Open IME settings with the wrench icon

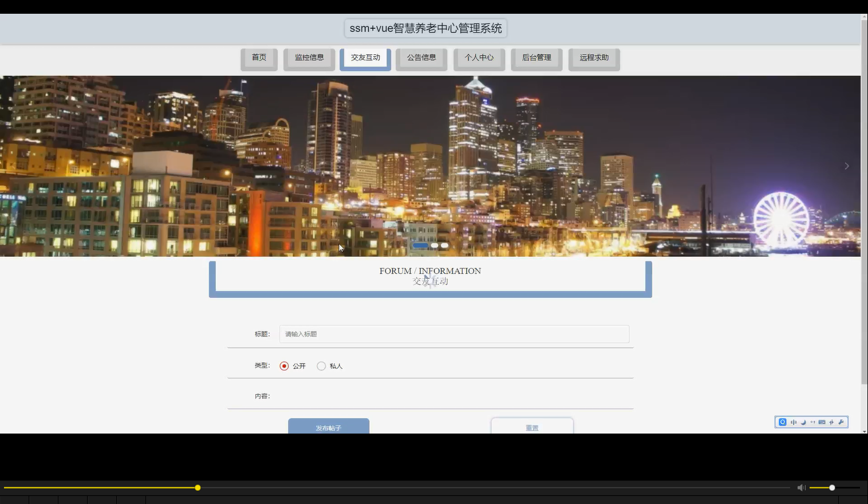841,422
